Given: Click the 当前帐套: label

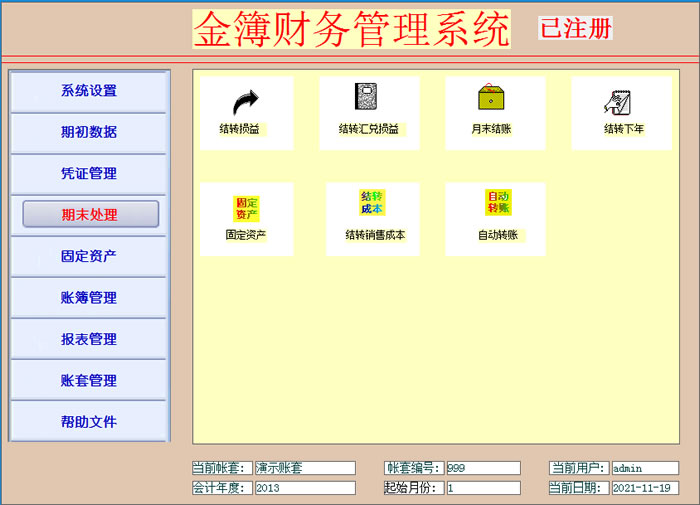Looking at the screenshot, I should coord(222,468).
